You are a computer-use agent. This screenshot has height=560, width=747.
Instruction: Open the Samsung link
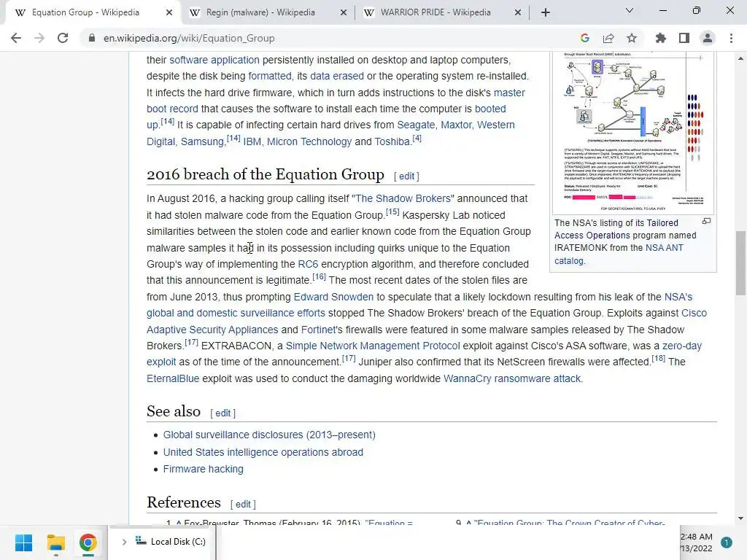click(x=202, y=142)
